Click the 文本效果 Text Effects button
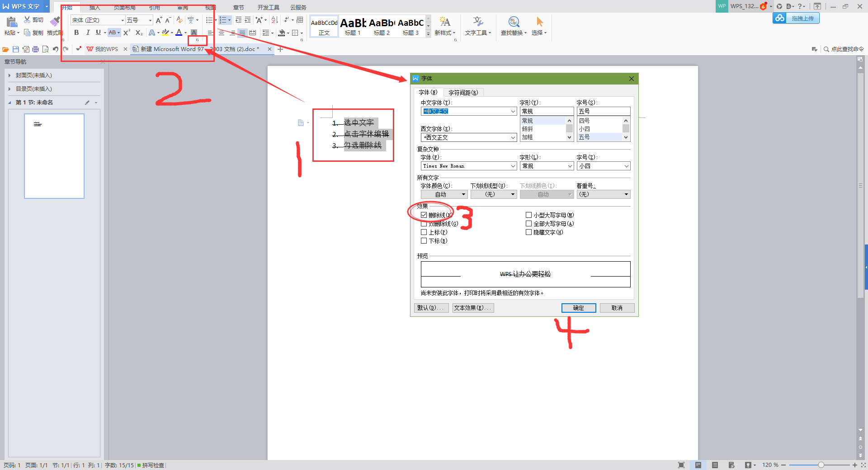 pos(473,308)
